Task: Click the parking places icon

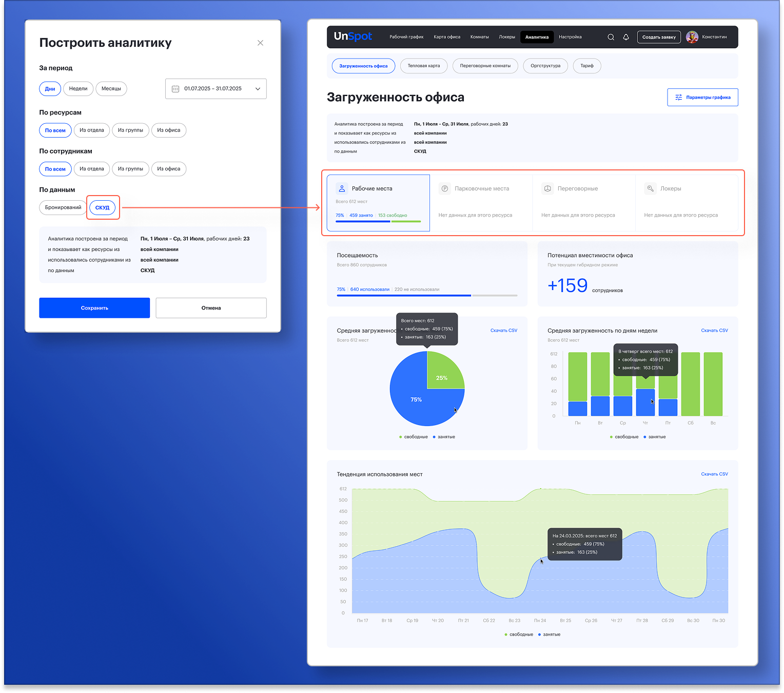Action: [444, 188]
